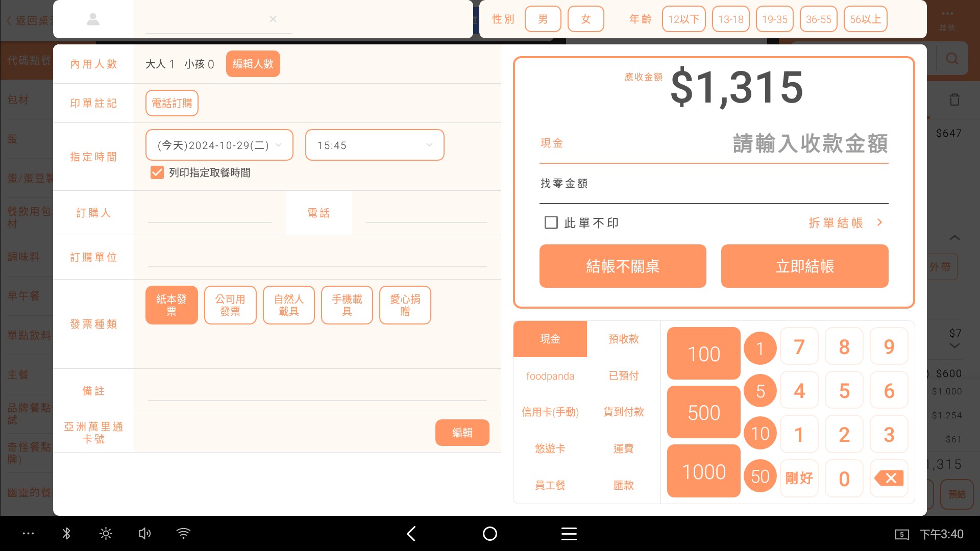This screenshot has height=551, width=980.
Task: Open Bluetooth settings in system bar
Action: (x=66, y=534)
